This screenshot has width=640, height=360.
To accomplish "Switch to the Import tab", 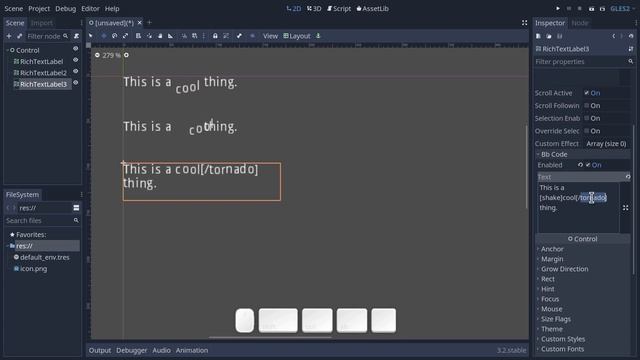I will 42,23.
